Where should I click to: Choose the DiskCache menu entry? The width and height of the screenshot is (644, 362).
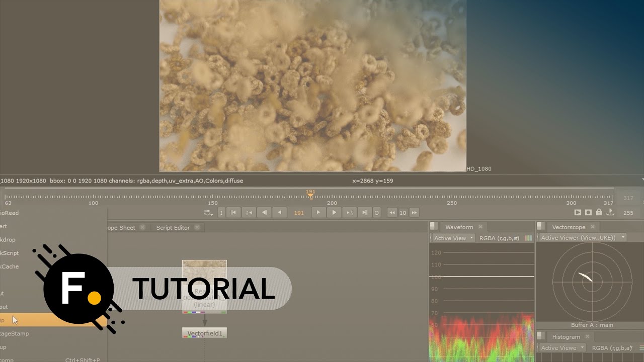[53, 266]
